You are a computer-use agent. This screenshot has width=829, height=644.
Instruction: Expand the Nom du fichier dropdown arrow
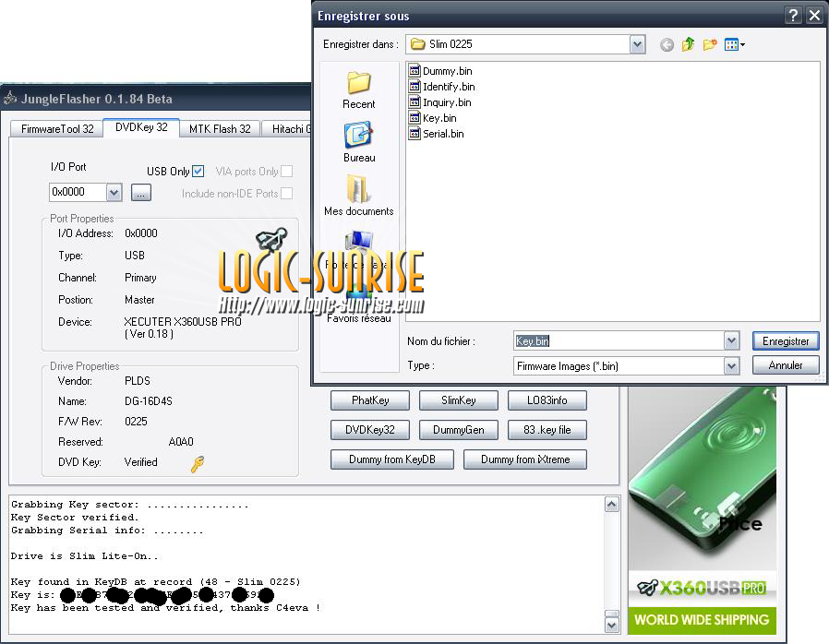click(x=731, y=340)
